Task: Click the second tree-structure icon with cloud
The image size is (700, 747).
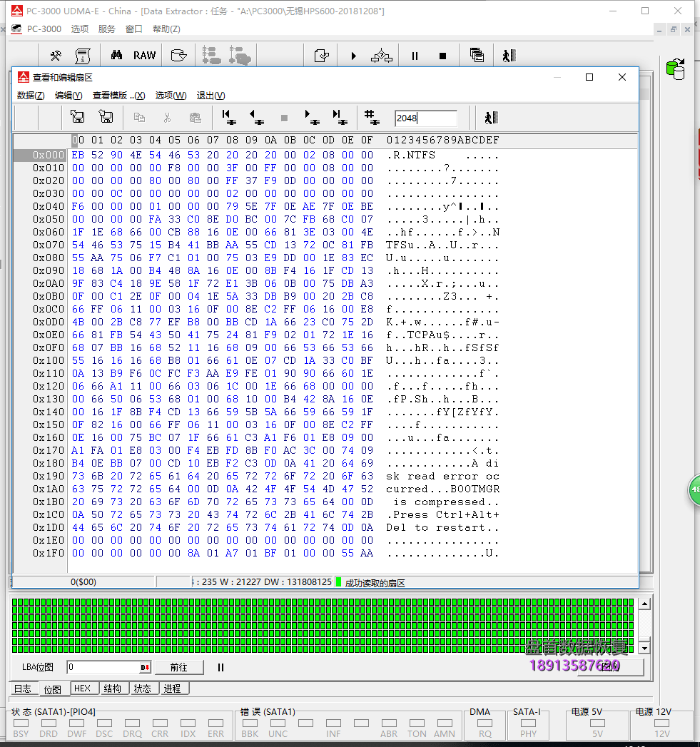Action: [240, 55]
